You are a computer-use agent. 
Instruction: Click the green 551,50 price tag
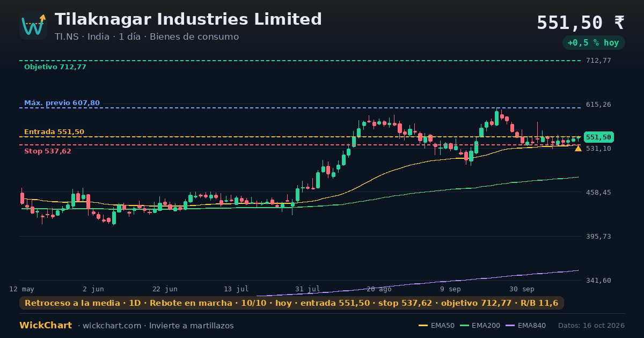(x=598, y=137)
